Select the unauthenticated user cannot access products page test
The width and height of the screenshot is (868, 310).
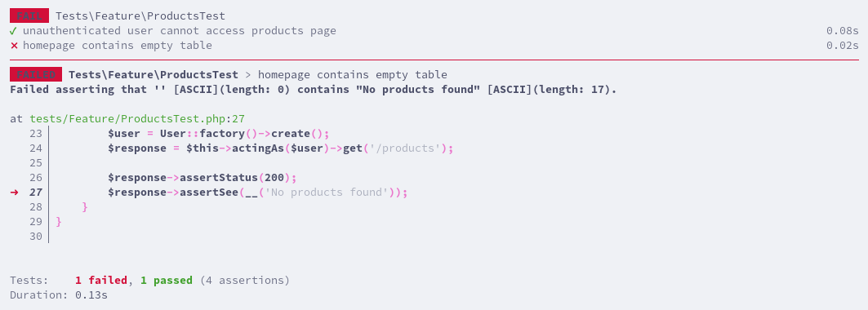coord(180,31)
